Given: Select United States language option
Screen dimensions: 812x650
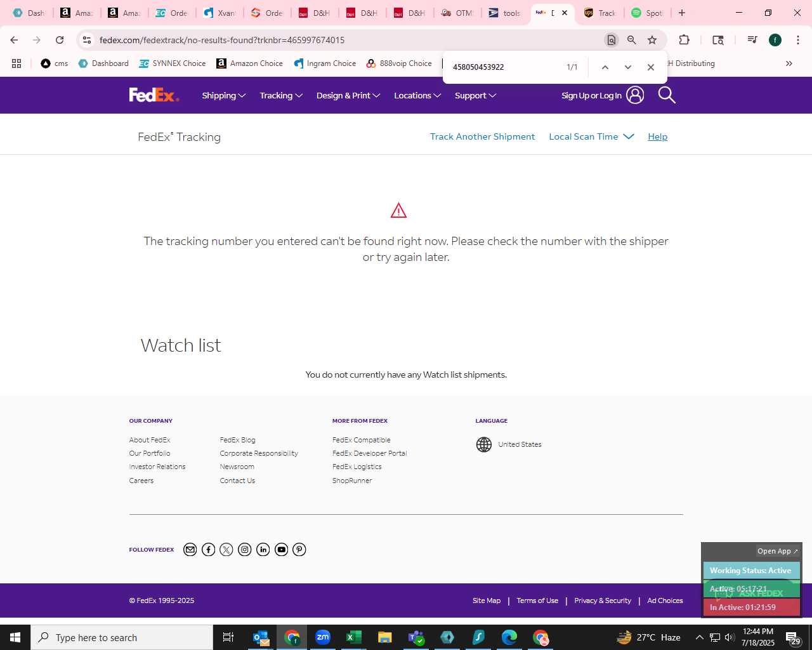Looking at the screenshot, I should (520, 444).
